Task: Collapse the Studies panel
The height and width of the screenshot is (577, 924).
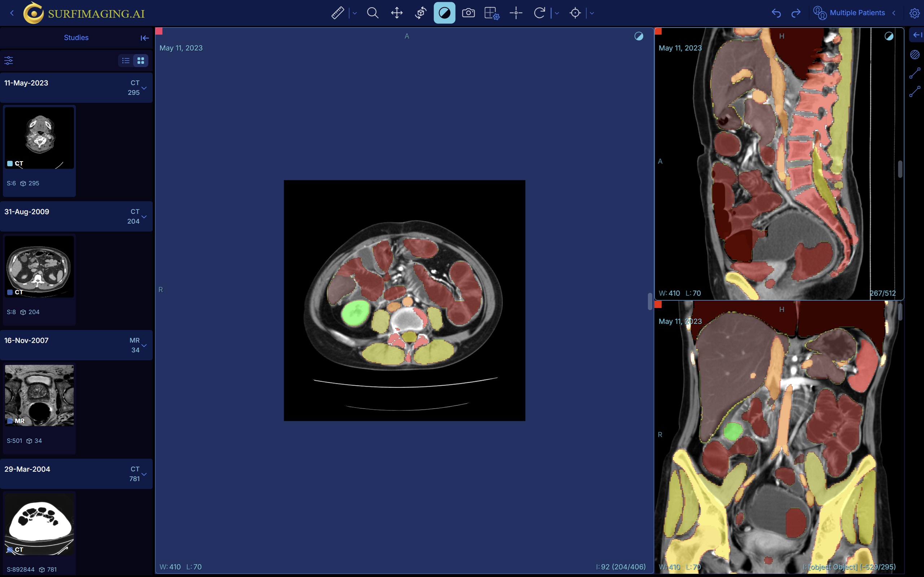Action: pos(144,38)
